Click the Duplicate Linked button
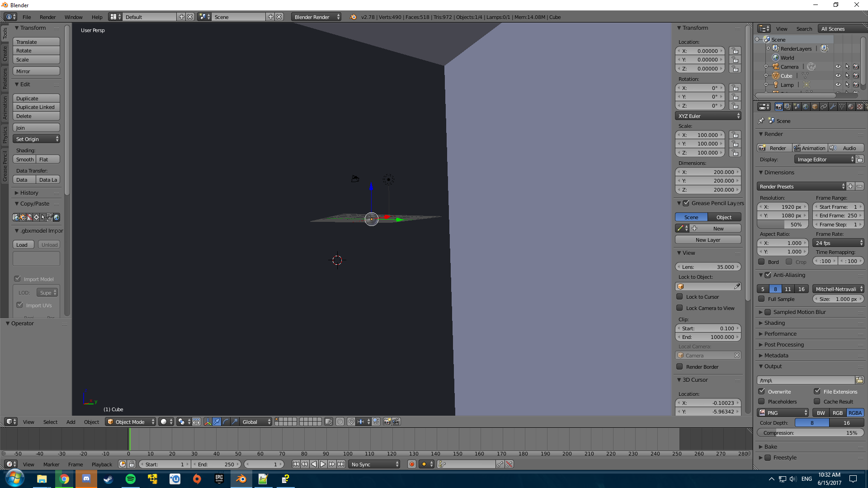868x488 pixels. 36,107
